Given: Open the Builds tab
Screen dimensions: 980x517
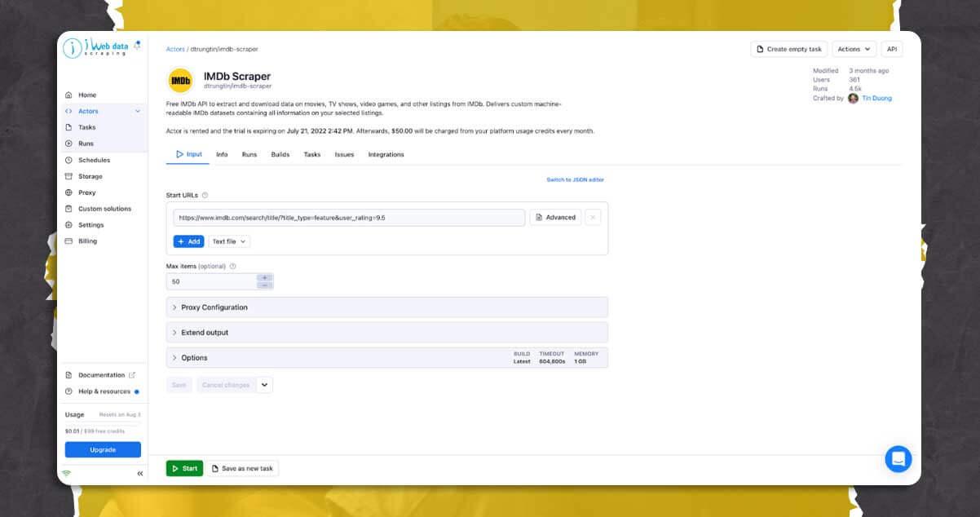Looking at the screenshot, I should click(280, 154).
